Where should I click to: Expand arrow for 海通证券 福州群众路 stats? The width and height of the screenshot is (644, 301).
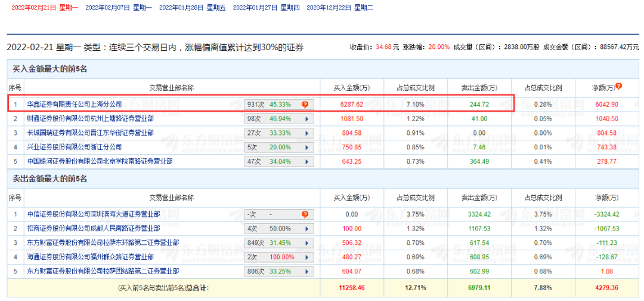click(306, 257)
